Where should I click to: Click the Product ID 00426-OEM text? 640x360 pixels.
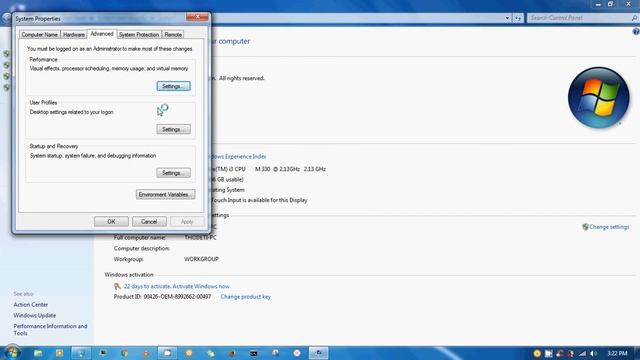coord(162,297)
